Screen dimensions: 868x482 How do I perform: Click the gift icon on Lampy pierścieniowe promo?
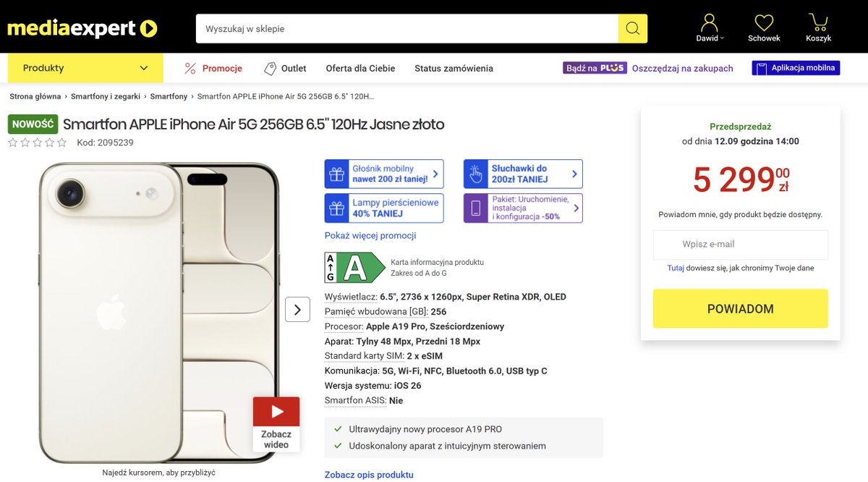336,208
